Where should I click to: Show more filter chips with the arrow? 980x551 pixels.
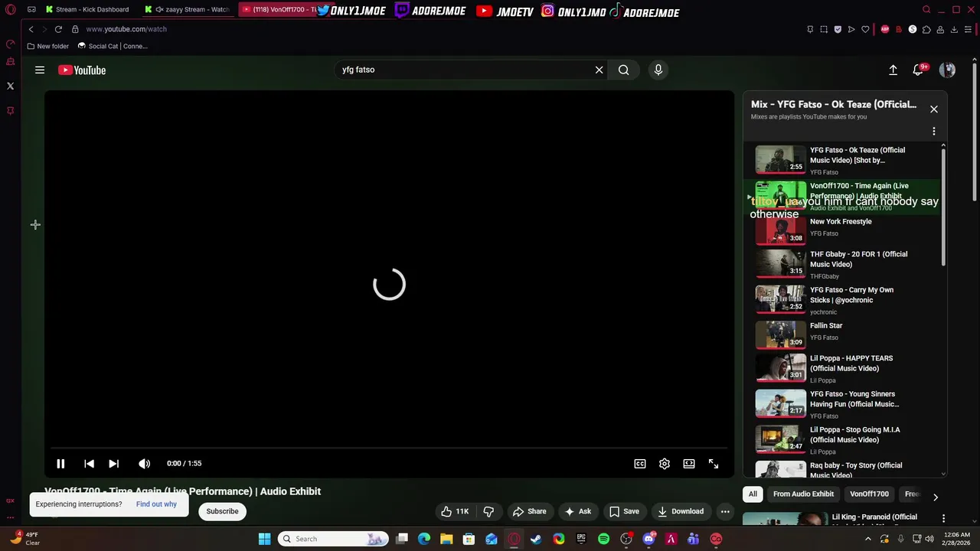935,497
